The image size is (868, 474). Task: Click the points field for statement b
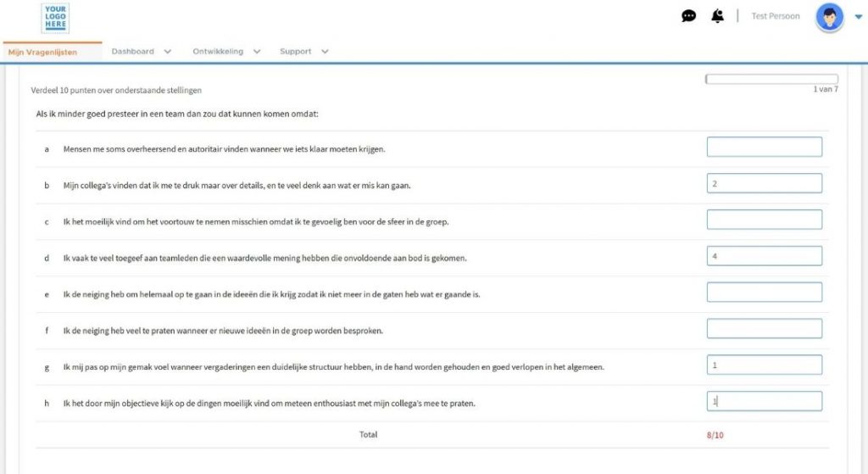tap(764, 183)
